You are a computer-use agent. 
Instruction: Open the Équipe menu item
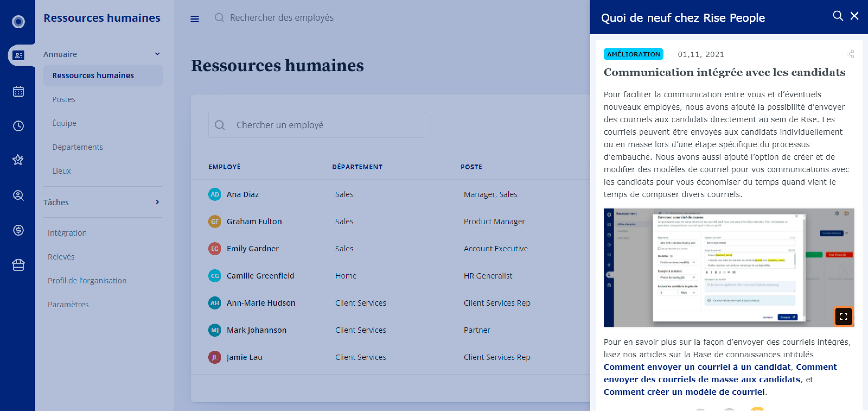(64, 123)
